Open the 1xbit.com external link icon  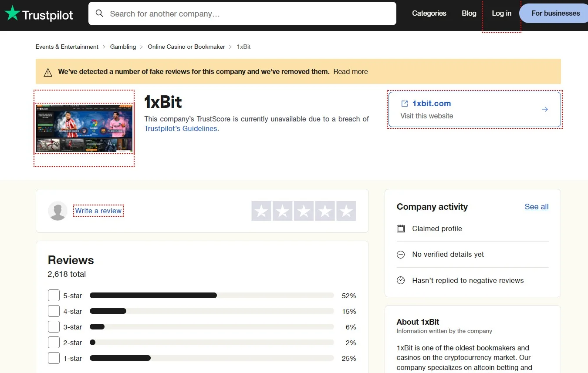tap(404, 104)
